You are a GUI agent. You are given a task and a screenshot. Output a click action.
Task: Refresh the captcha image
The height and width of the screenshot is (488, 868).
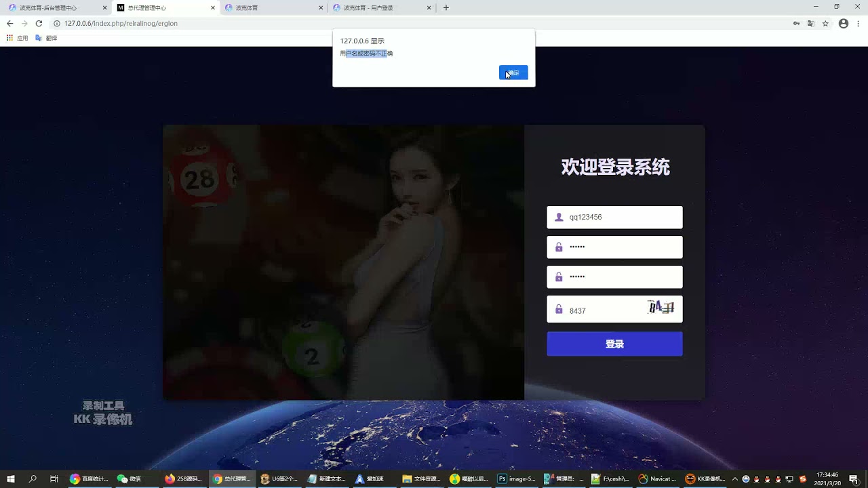(660, 308)
